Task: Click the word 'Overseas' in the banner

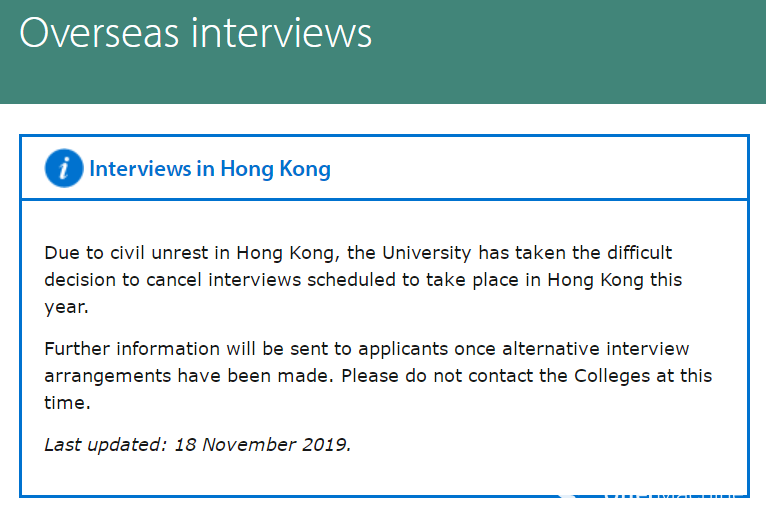Action: (x=99, y=33)
